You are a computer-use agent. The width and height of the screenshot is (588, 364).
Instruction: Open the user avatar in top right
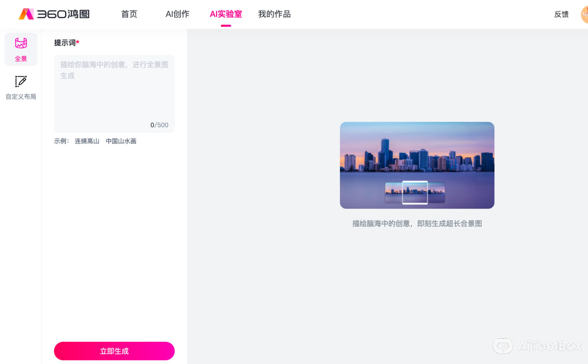[x=584, y=14]
